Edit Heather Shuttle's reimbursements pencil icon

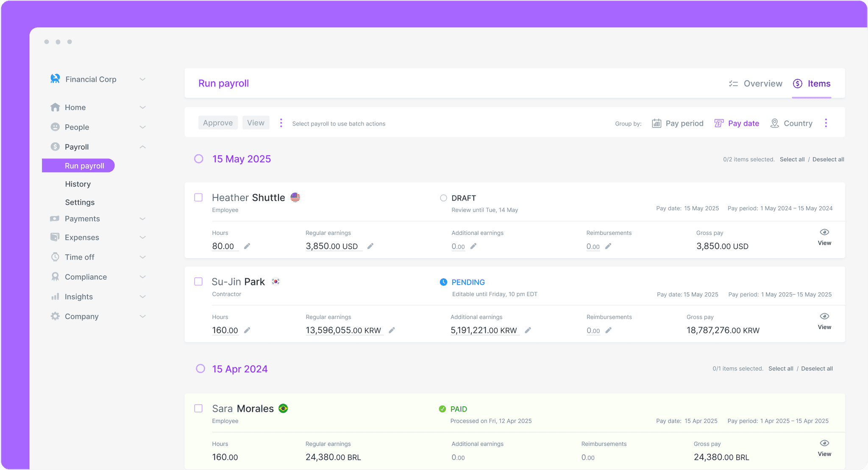(x=608, y=246)
